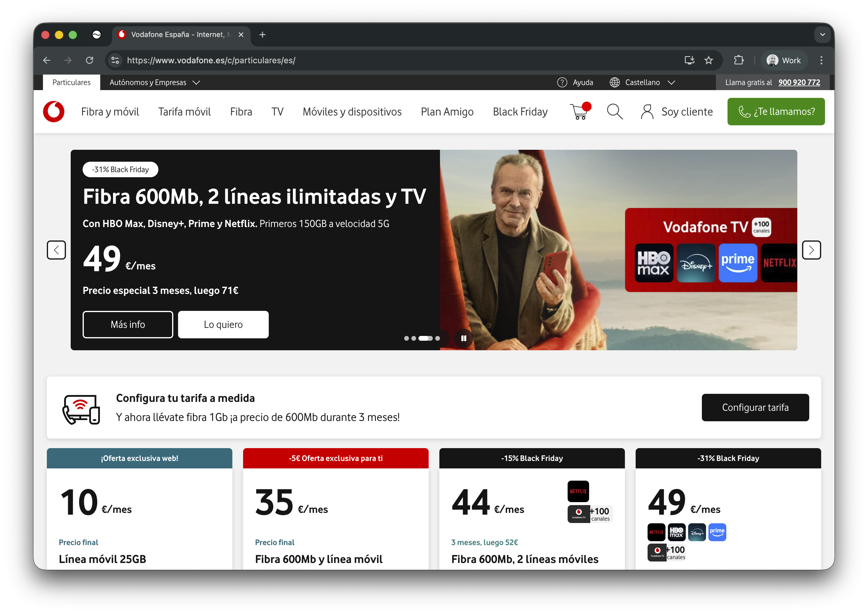The image size is (868, 614).
Task: Click the Configurar tarifa button
Action: pyautogui.click(x=755, y=407)
